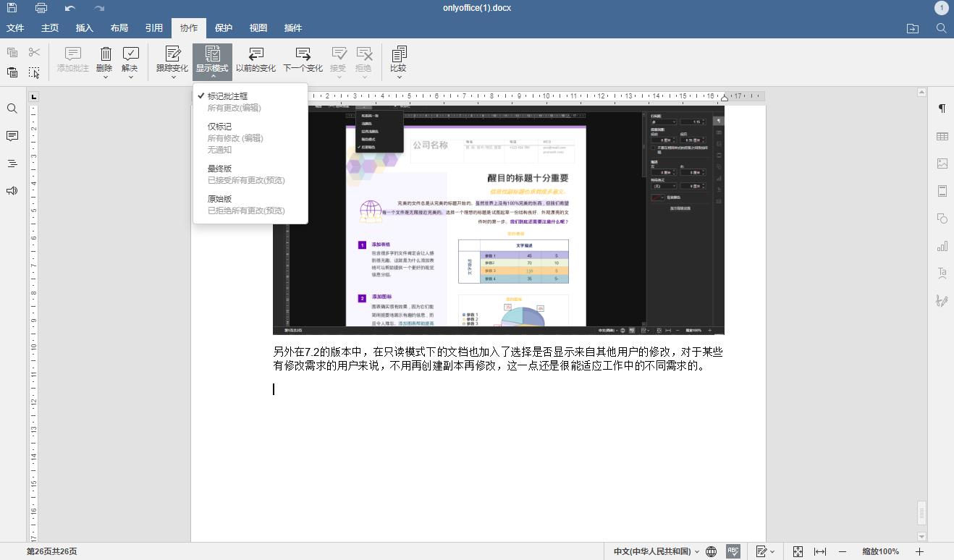This screenshot has height=560, width=954.
Task: Click the zoom minus control
Action: (x=841, y=551)
